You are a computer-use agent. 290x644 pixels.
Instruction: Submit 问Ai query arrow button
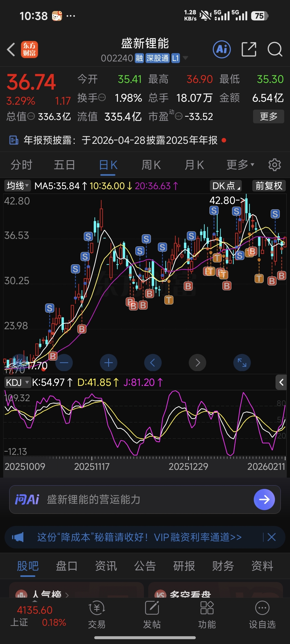point(264,499)
